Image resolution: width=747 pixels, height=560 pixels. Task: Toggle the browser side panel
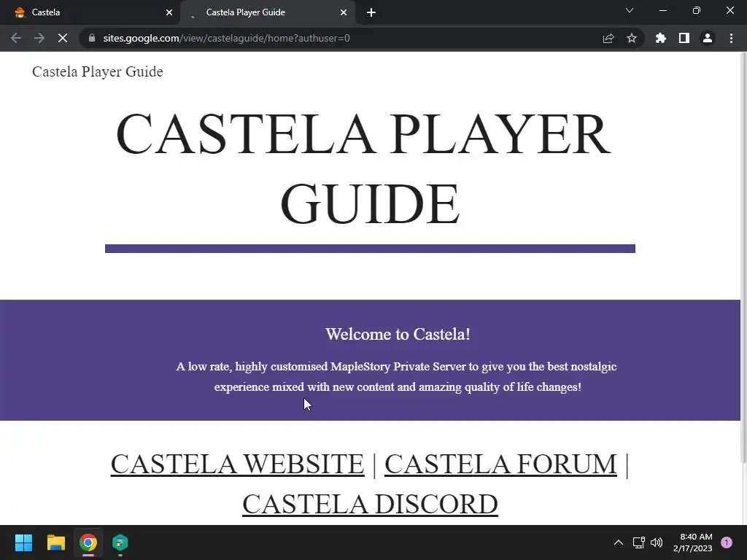pyautogui.click(x=684, y=38)
